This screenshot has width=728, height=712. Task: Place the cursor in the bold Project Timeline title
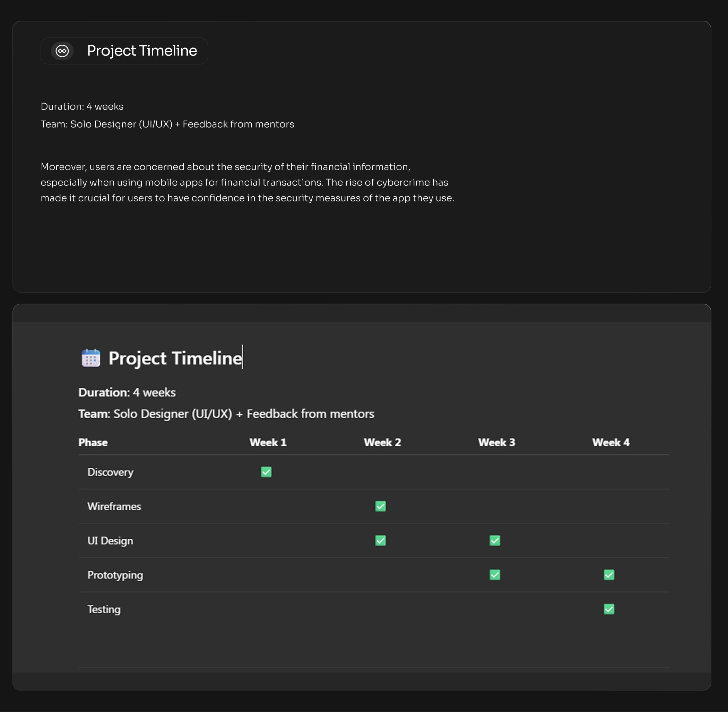click(x=175, y=358)
